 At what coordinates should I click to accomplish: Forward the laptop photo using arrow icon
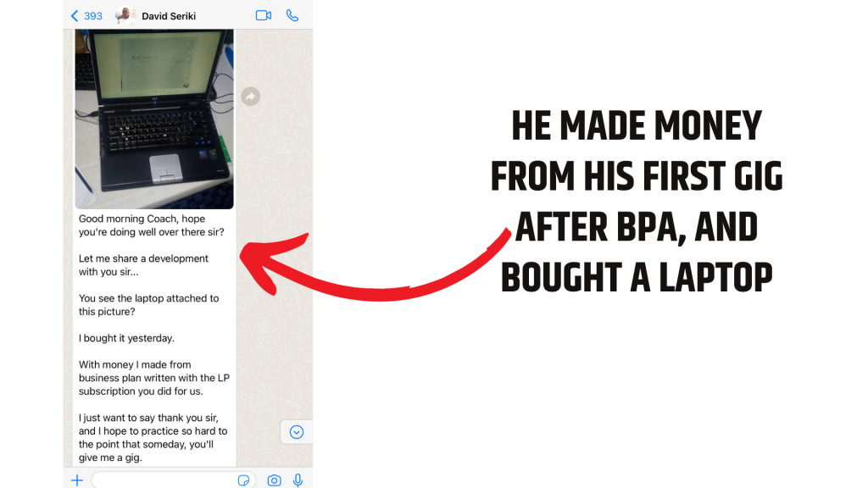click(x=251, y=97)
